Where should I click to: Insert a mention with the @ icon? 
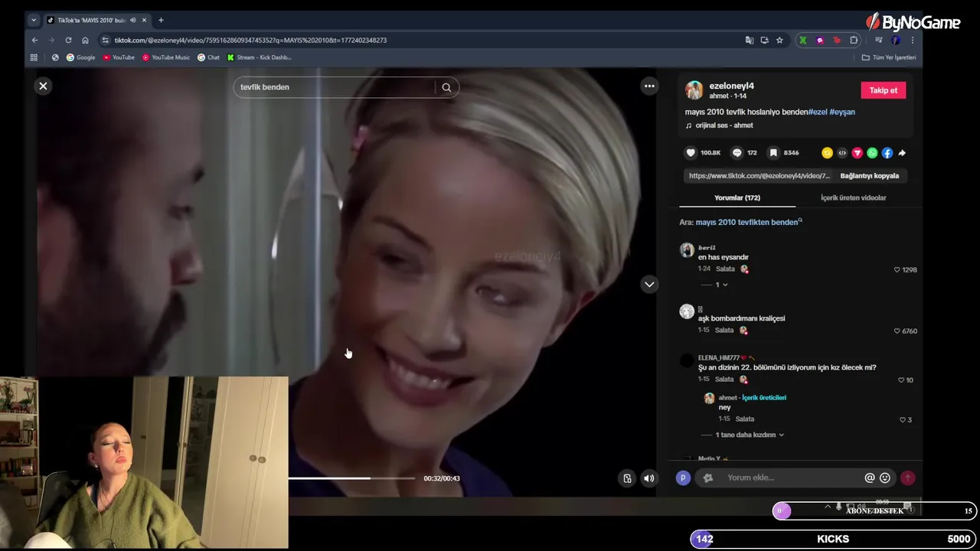click(x=870, y=478)
